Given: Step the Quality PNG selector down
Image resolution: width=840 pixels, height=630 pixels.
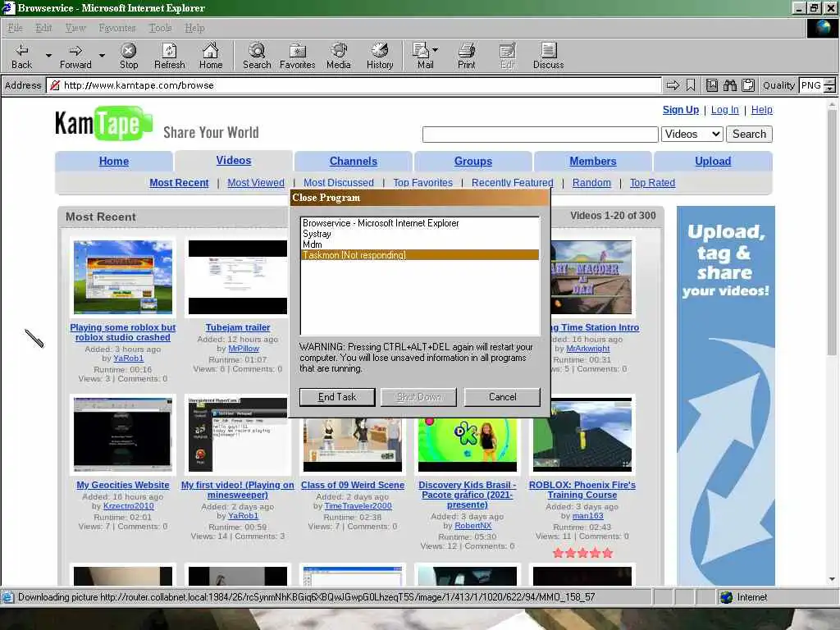Looking at the screenshot, I should 830,89.
